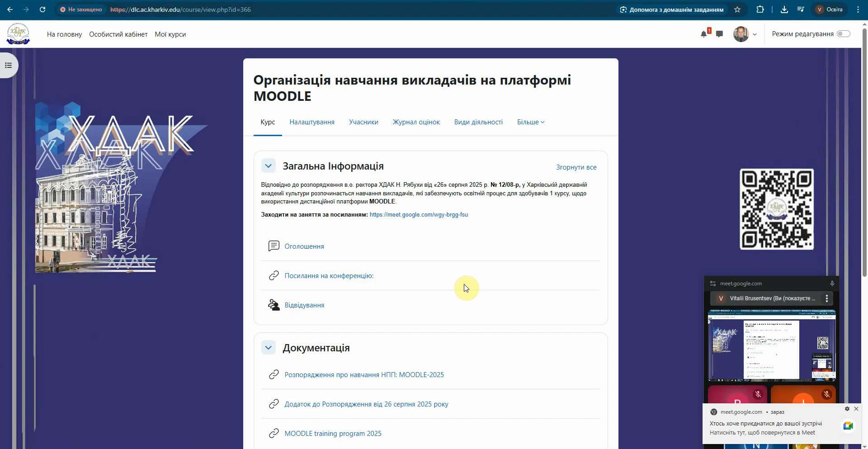The height and width of the screenshot is (449, 868).
Task: Open the browser extensions puzzle icon
Action: coord(760,9)
